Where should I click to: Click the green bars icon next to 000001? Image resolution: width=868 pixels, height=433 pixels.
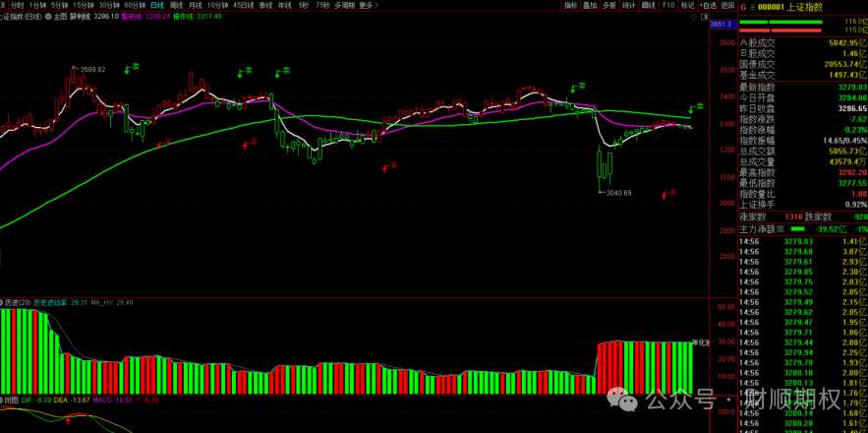pyautogui.click(x=756, y=6)
